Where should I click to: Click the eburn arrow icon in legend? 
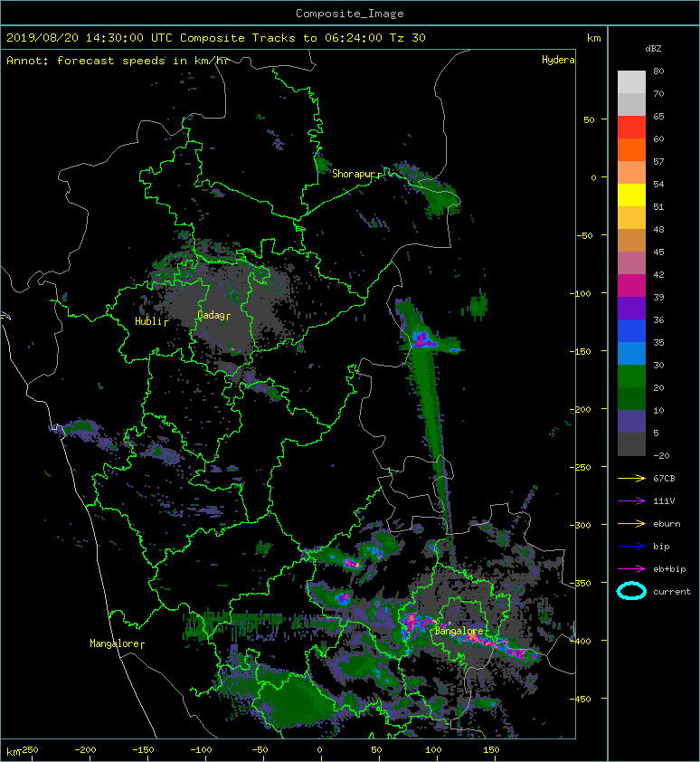tap(631, 523)
